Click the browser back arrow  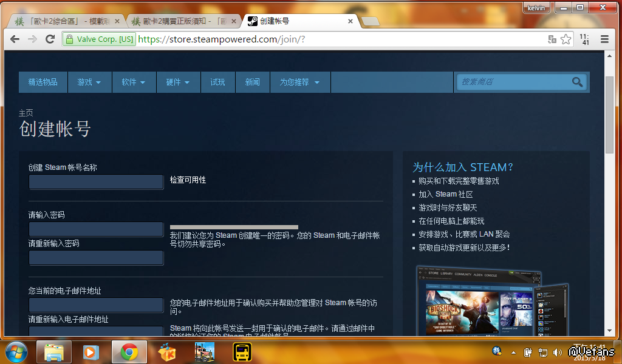coord(15,39)
